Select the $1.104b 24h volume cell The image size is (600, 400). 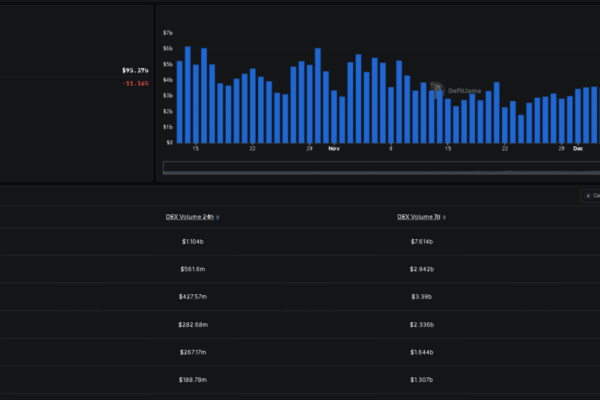click(x=192, y=241)
